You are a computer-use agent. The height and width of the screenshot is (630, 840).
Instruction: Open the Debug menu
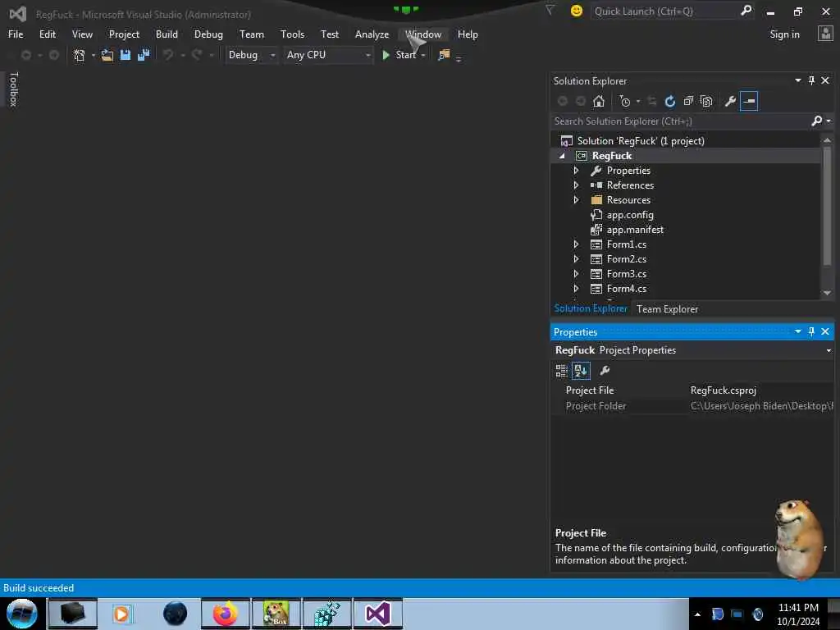tap(208, 34)
